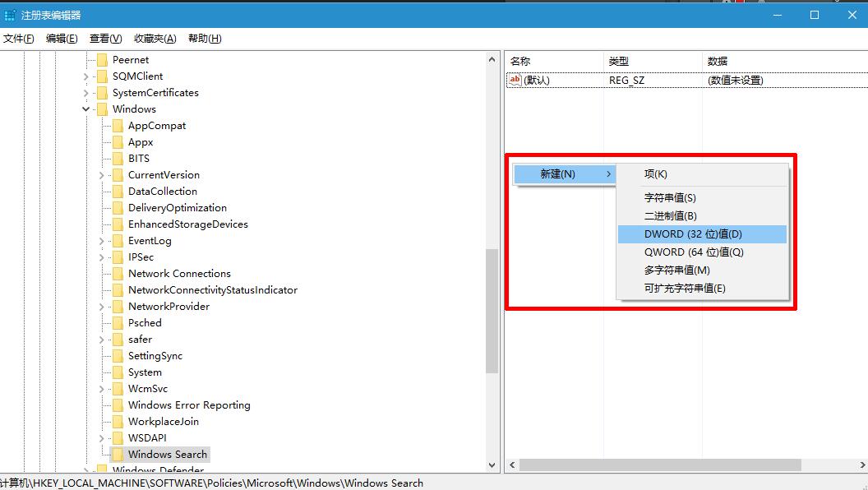Select 字符串值(S) in the new submenu
The width and height of the screenshot is (868, 490).
(670, 198)
